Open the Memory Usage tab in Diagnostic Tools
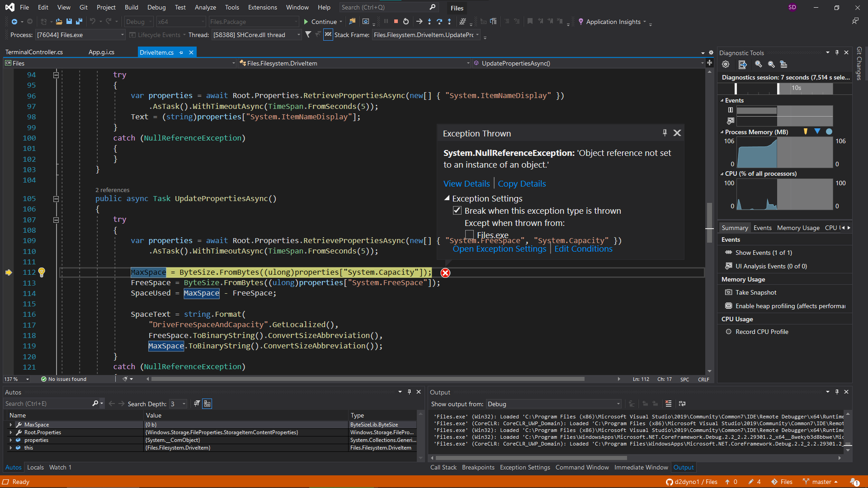This screenshot has height=488, width=868. tap(798, 228)
